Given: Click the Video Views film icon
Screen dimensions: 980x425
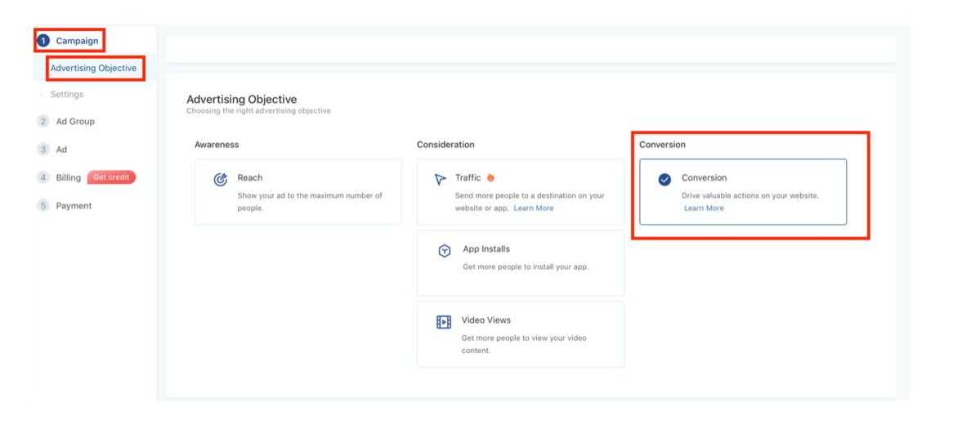Looking at the screenshot, I should click(444, 322).
